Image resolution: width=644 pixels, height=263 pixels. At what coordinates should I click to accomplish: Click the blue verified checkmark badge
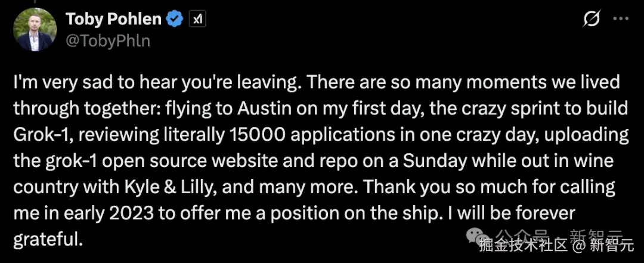pyautogui.click(x=174, y=20)
